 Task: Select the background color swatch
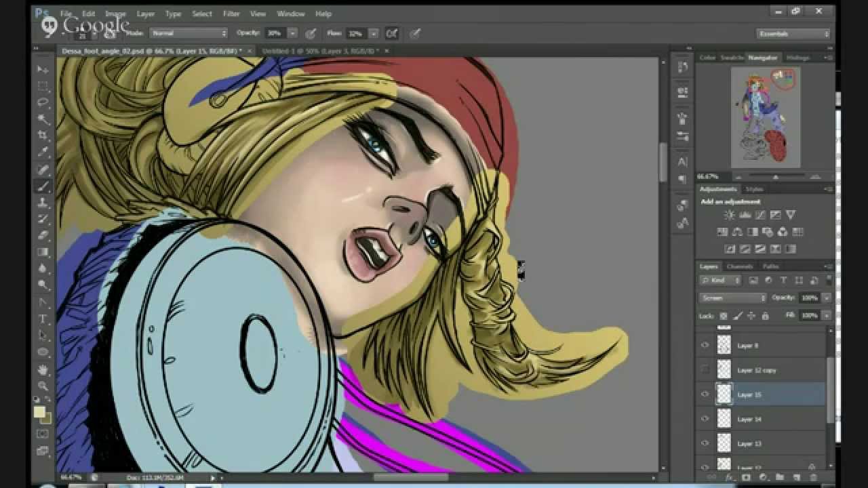pyautogui.click(x=45, y=418)
